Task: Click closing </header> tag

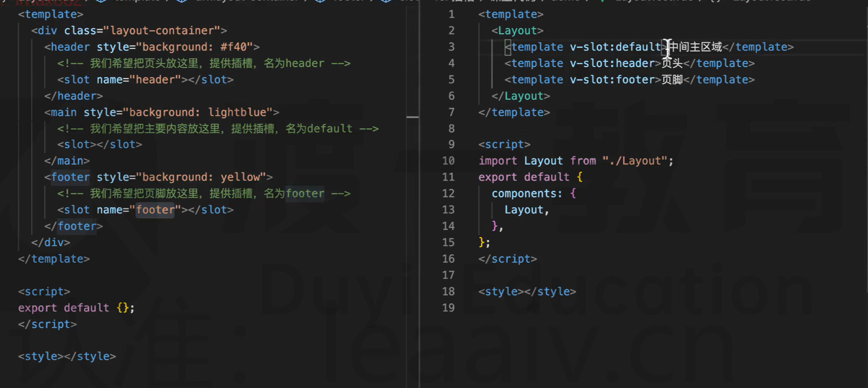Action: pos(73,96)
